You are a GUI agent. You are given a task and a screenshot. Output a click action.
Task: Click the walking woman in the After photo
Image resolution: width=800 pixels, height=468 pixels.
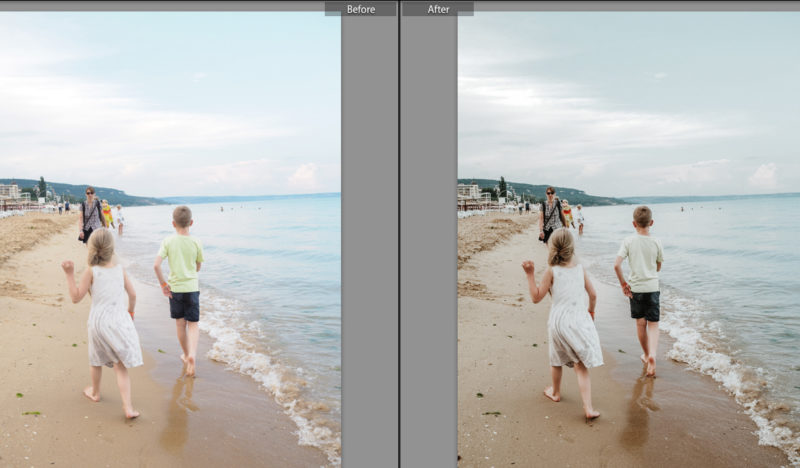pyautogui.click(x=550, y=213)
